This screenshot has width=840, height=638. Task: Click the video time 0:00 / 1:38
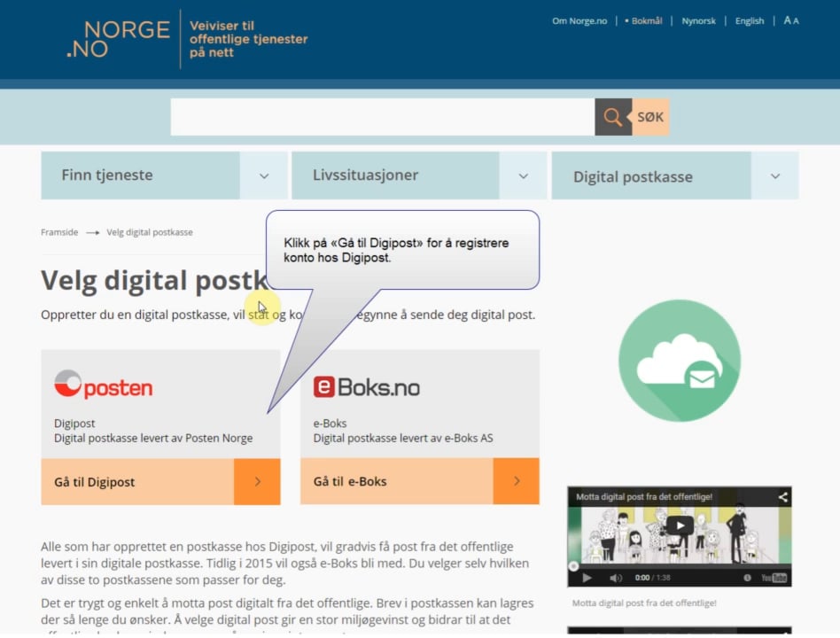pyautogui.click(x=652, y=578)
